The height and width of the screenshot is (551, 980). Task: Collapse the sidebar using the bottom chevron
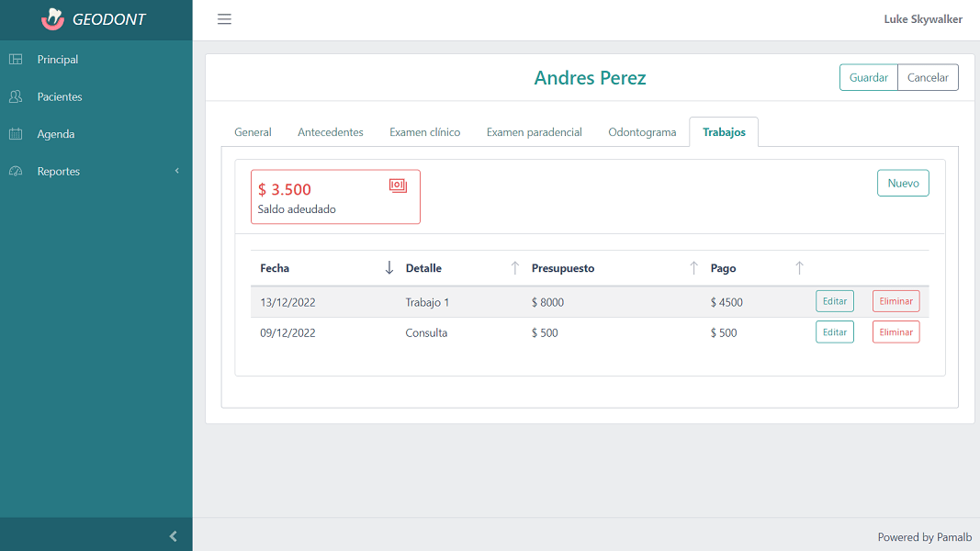pos(174,536)
